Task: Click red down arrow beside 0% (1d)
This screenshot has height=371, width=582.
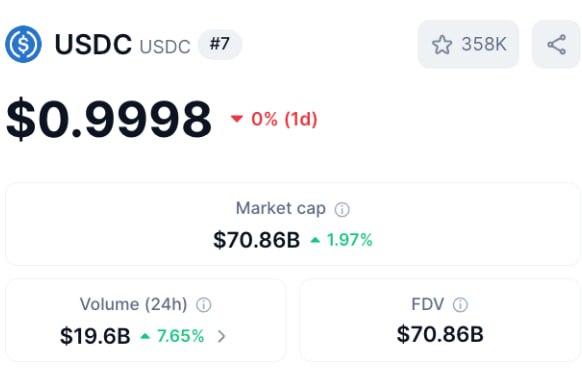Action: 237,119
